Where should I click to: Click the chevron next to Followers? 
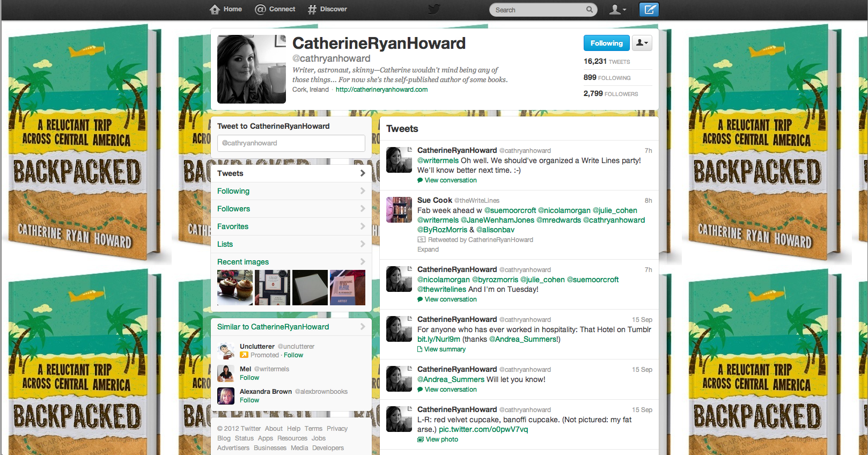pyautogui.click(x=363, y=209)
